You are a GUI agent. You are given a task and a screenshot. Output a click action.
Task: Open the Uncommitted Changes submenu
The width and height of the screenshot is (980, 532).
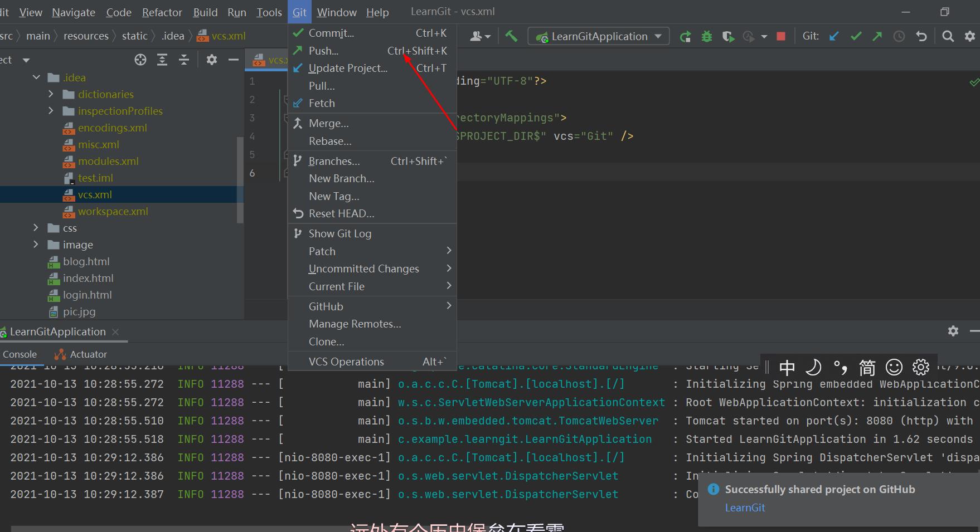tap(372, 269)
